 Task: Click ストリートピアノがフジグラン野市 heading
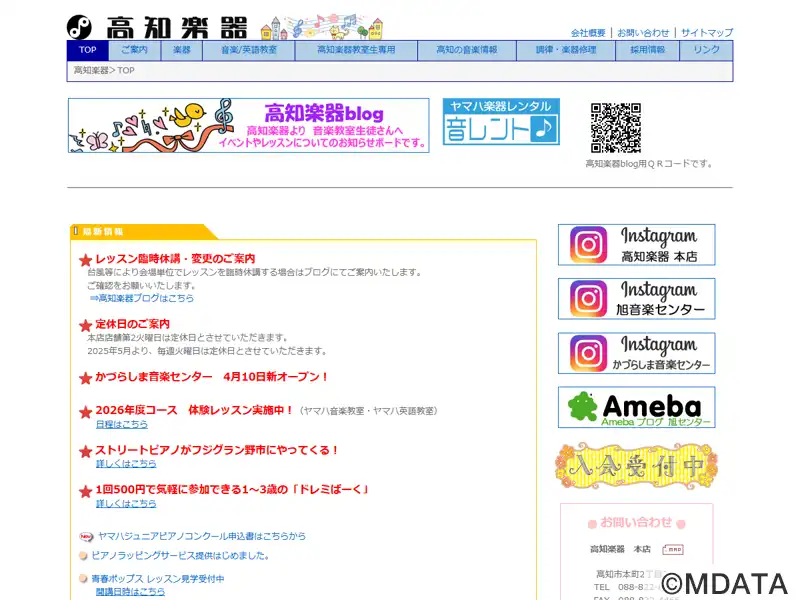point(216,450)
